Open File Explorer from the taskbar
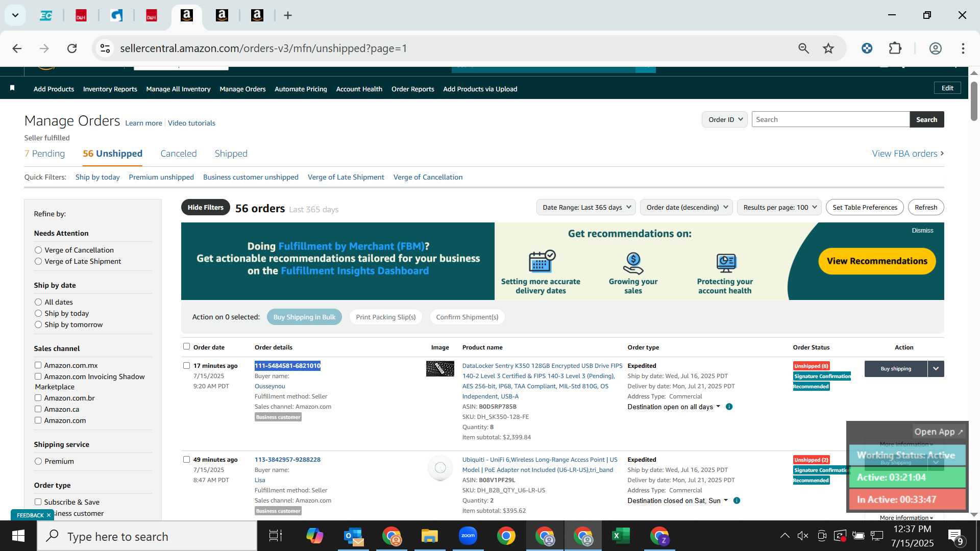The image size is (980, 551). [x=430, y=536]
